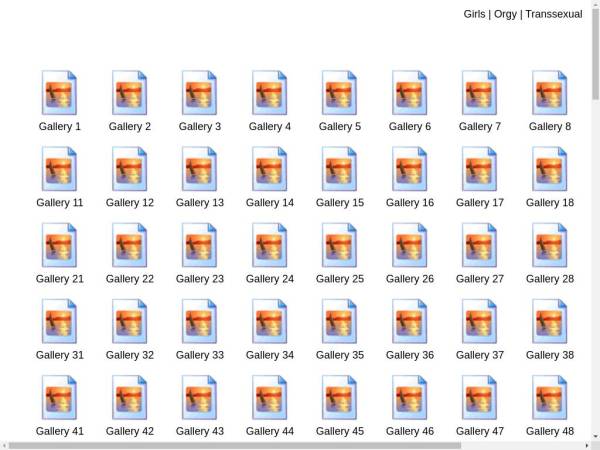The image size is (600, 450).
Task: Launch the Gallery 42 image icon
Action: coord(129,397)
